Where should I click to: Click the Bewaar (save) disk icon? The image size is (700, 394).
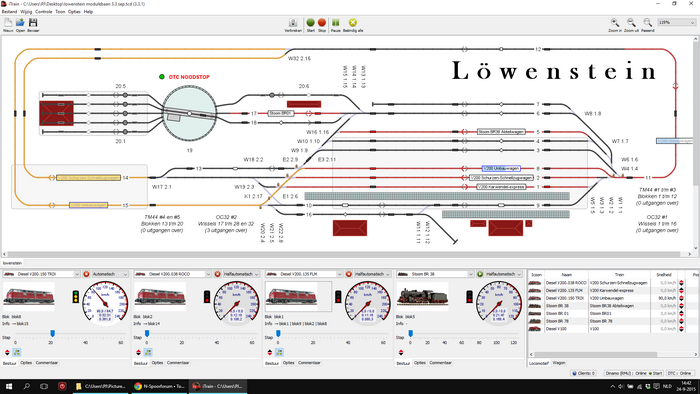(33, 23)
